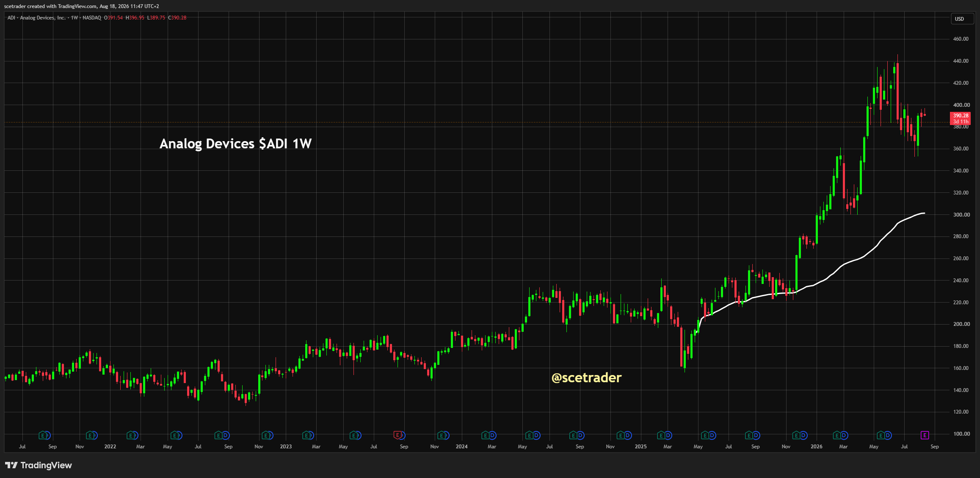
Task: Select the 2023 year label on time axis
Action: pos(286,447)
